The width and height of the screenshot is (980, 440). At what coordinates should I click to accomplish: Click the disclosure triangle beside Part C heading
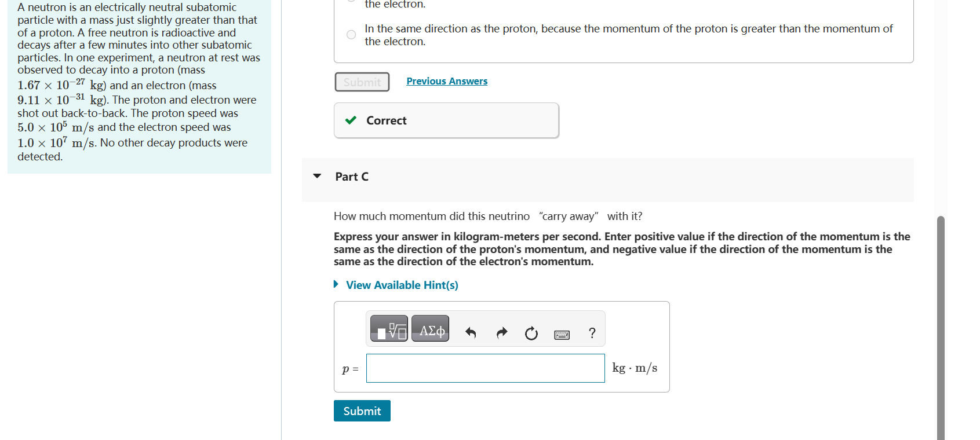coord(317,176)
